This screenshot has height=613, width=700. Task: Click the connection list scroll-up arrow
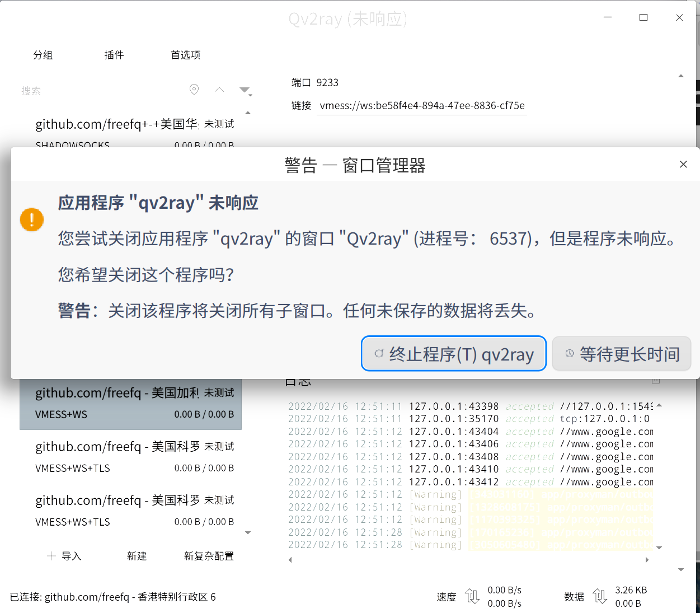coord(248,113)
